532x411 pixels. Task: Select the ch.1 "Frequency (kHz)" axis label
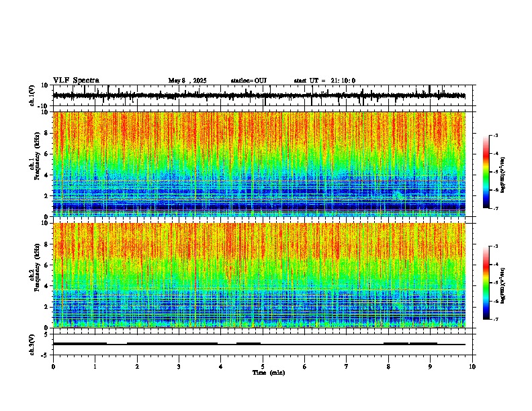pyautogui.click(x=37, y=156)
